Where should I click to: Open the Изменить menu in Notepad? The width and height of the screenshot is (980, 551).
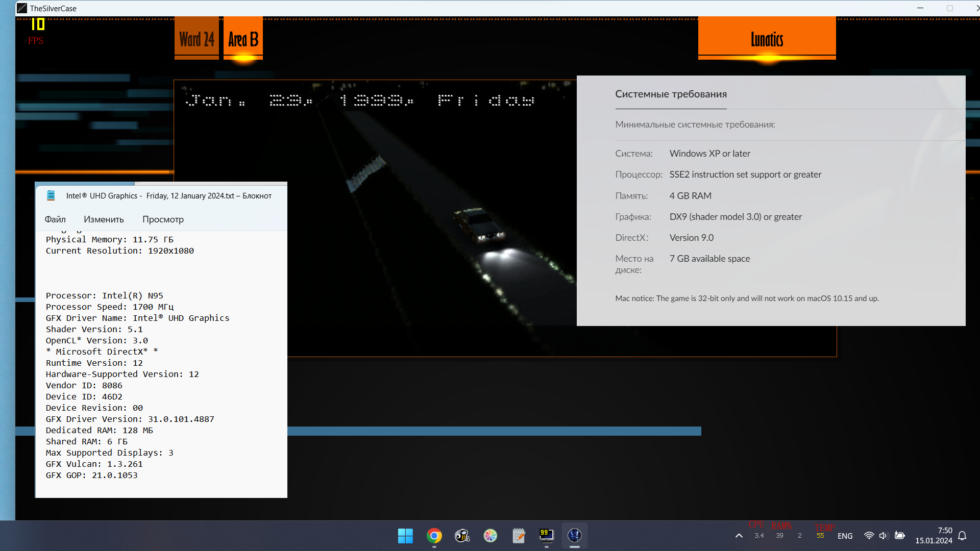click(104, 219)
